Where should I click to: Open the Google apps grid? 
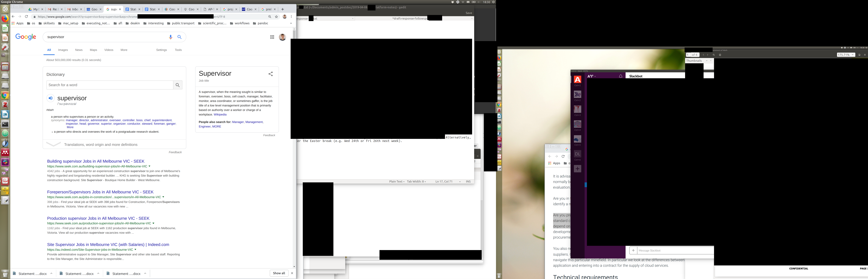pyautogui.click(x=272, y=37)
